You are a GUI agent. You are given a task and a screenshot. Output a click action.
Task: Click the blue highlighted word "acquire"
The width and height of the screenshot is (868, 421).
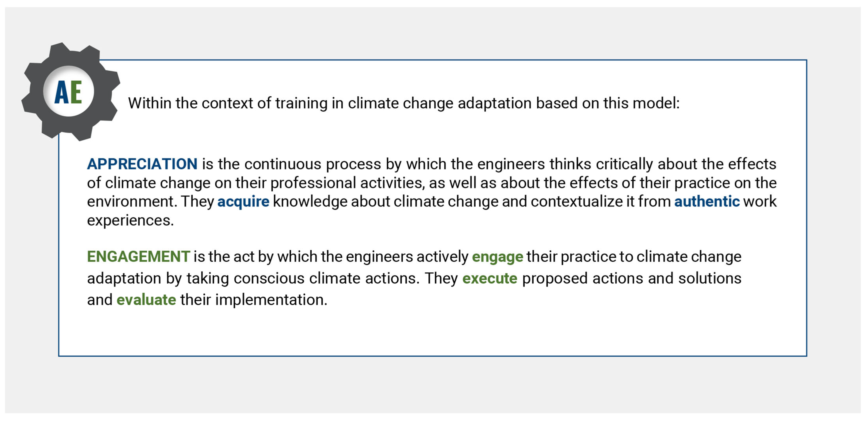[x=243, y=202]
